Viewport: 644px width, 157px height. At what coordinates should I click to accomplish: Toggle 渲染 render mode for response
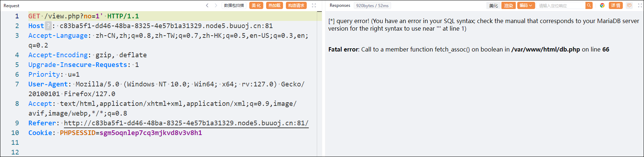point(509,5)
